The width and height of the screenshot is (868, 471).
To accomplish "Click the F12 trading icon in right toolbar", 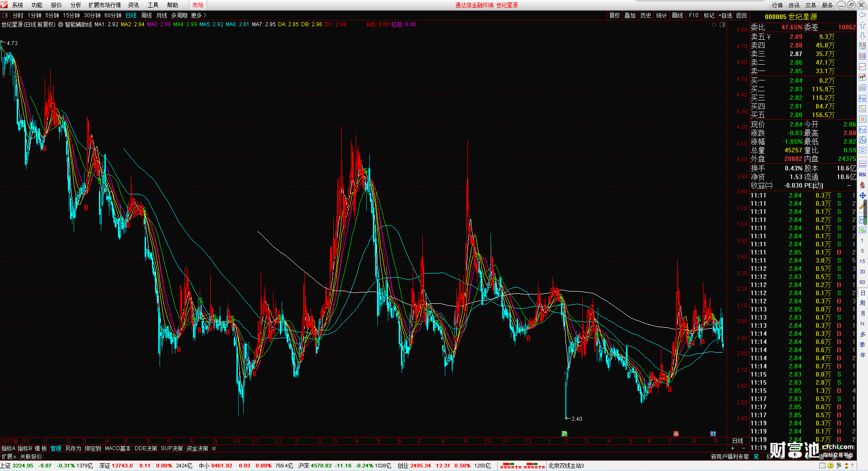I will point(863,130).
